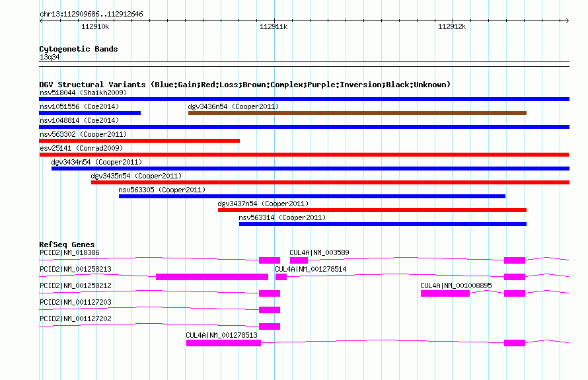Open the nsv1048814 (Coe2014) variant label

point(79,120)
